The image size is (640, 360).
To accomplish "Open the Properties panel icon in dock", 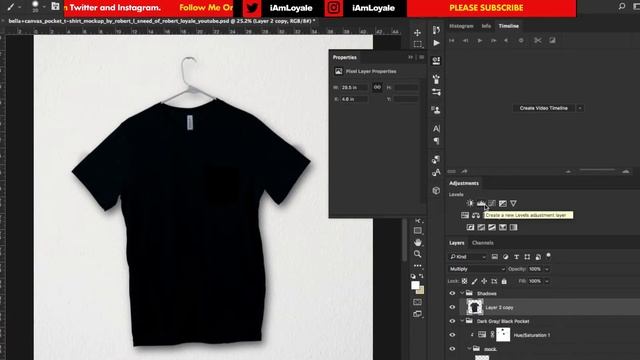I will 436,61.
